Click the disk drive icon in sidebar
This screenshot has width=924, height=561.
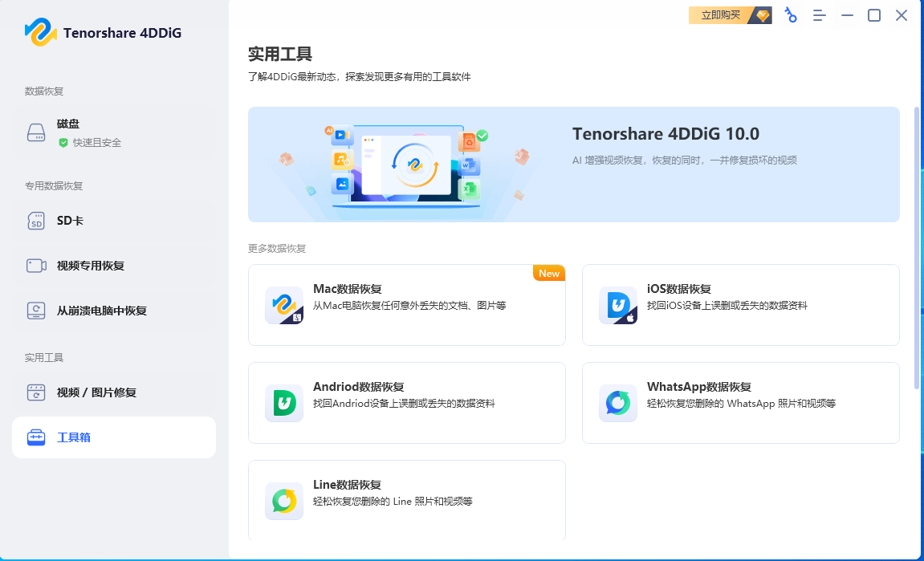click(36, 132)
